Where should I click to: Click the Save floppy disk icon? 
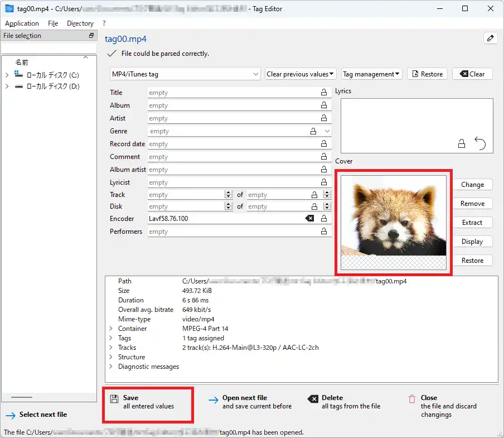114,398
